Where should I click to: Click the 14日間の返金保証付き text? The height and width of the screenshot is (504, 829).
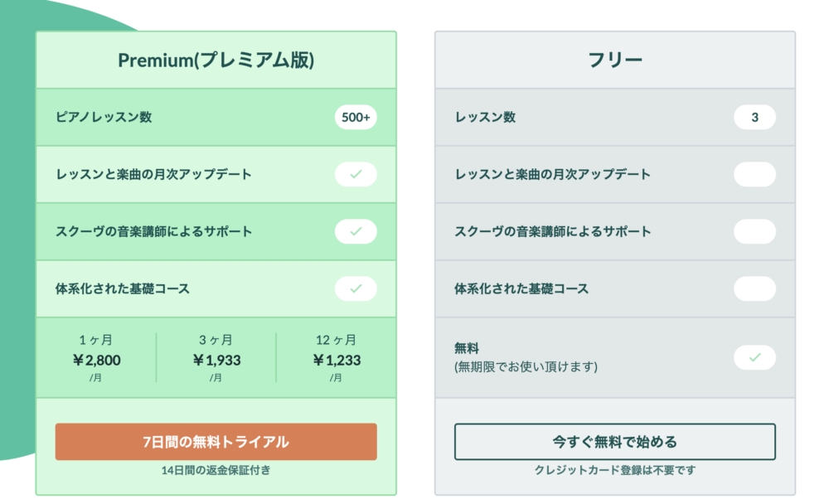(216, 470)
